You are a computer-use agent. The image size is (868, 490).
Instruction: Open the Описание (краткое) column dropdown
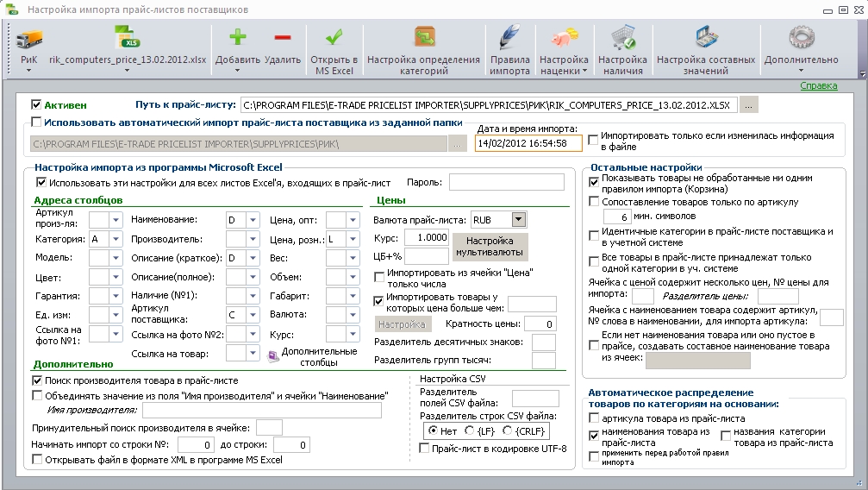tap(253, 258)
